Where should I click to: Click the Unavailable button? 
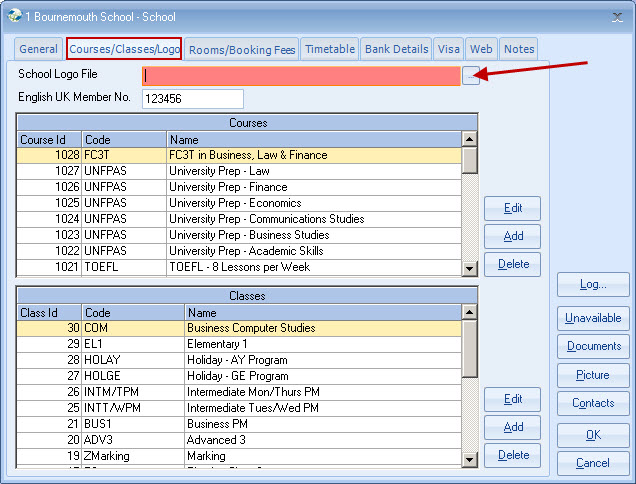(593, 318)
